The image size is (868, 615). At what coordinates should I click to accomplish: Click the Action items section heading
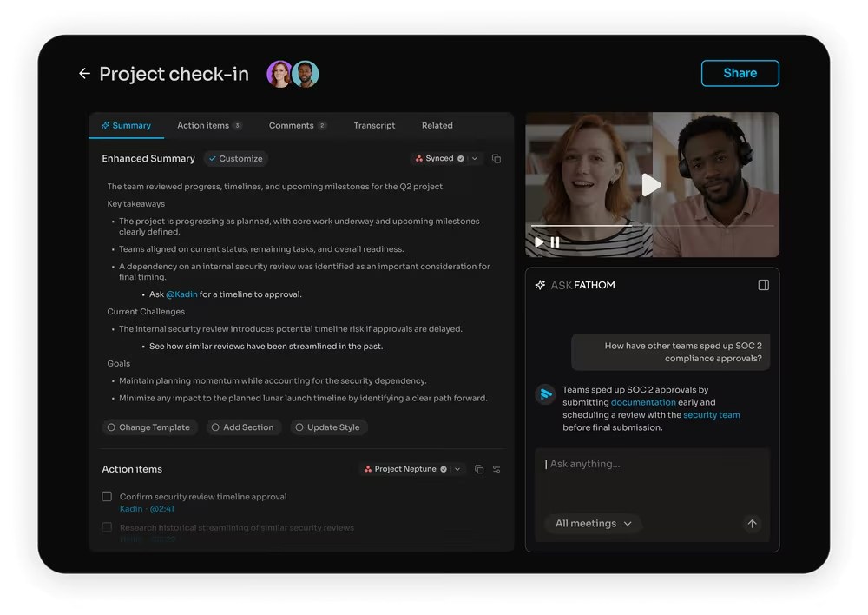(132, 469)
